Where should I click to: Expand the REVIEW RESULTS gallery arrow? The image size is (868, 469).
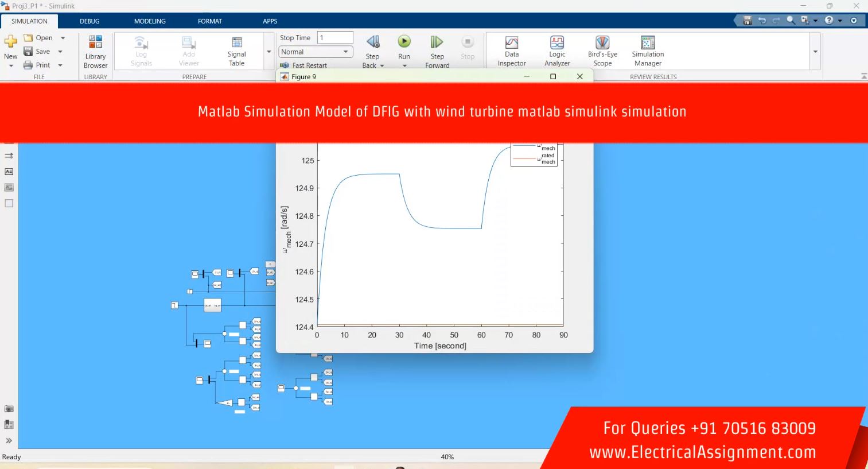coord(815,52)
